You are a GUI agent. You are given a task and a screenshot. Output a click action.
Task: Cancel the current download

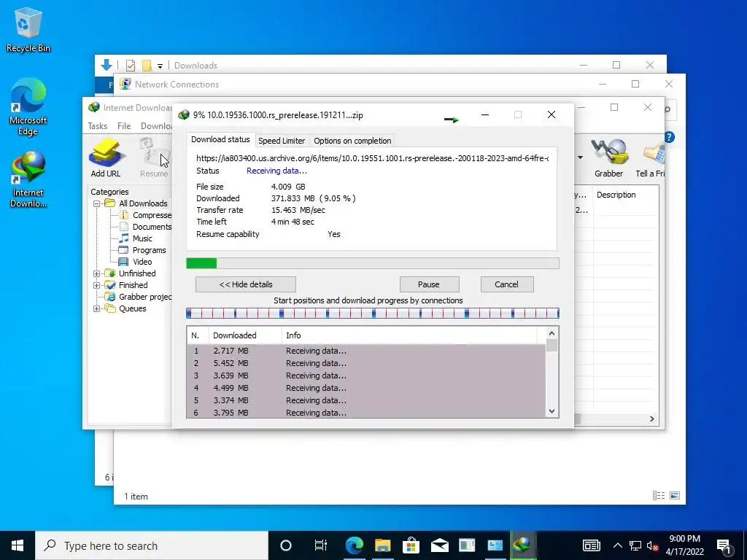tap(507, 284)
